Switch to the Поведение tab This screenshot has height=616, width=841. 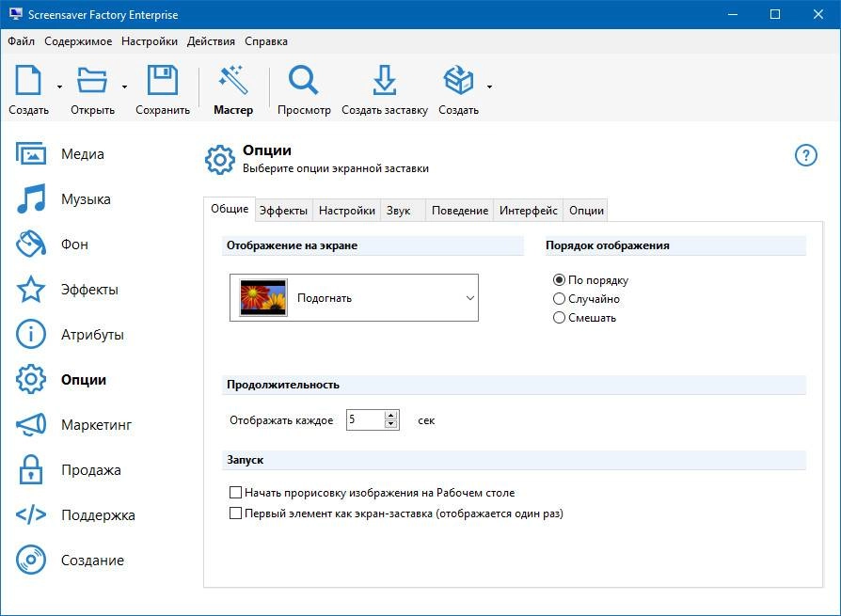[460, 211]
